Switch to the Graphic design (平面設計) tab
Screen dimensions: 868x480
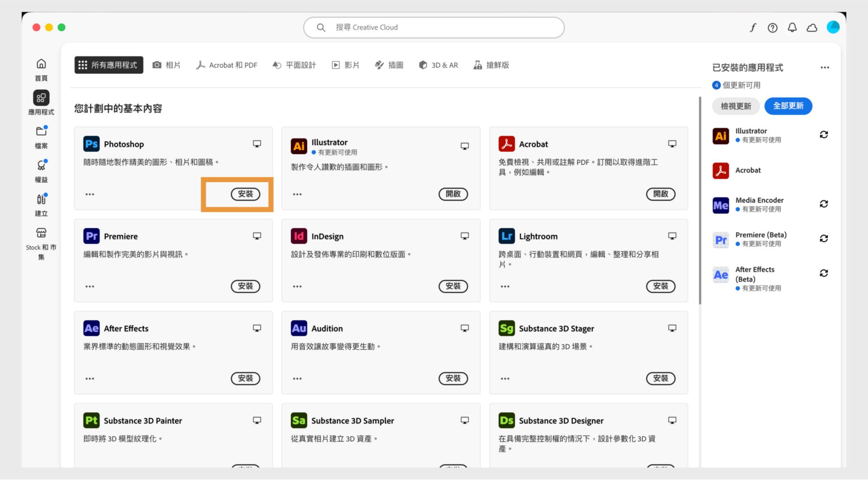coord(294,65)
